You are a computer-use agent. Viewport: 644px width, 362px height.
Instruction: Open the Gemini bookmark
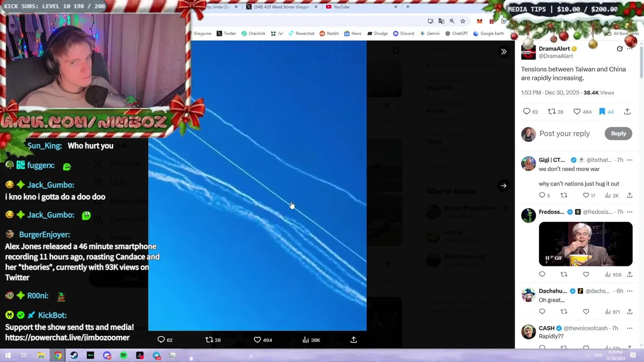pos(429,34)
